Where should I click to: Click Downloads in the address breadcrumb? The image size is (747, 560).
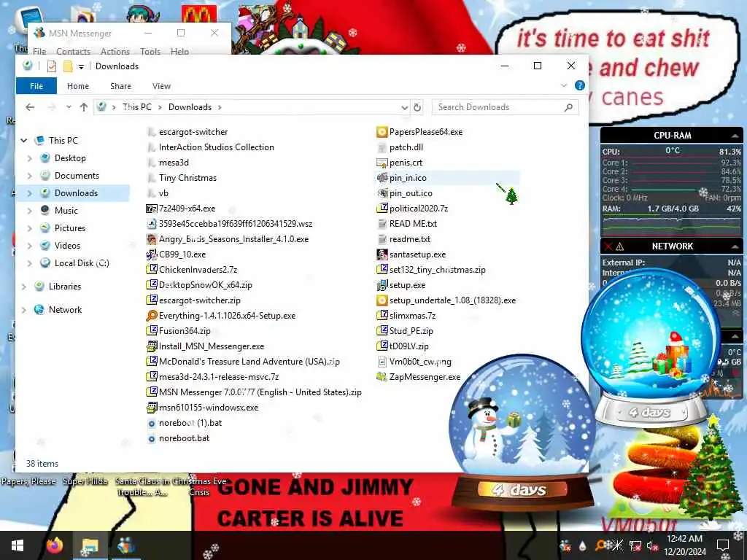click(190, 107)
